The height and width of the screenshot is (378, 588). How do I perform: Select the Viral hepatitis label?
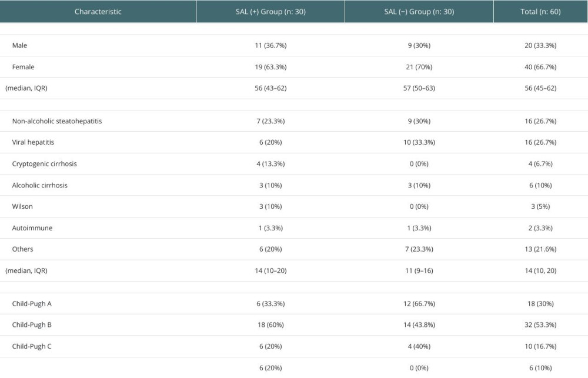33,142
